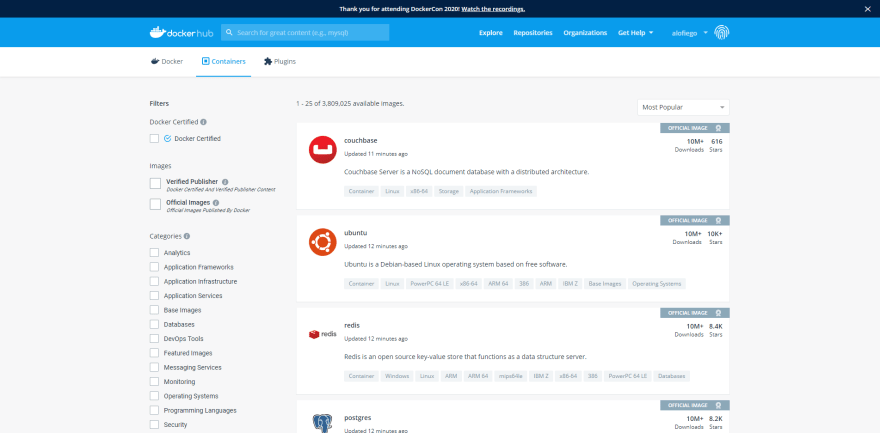Screen dimensions: 880x433
Task: Follow the Watch the recordings link
Action: (493, 9)
